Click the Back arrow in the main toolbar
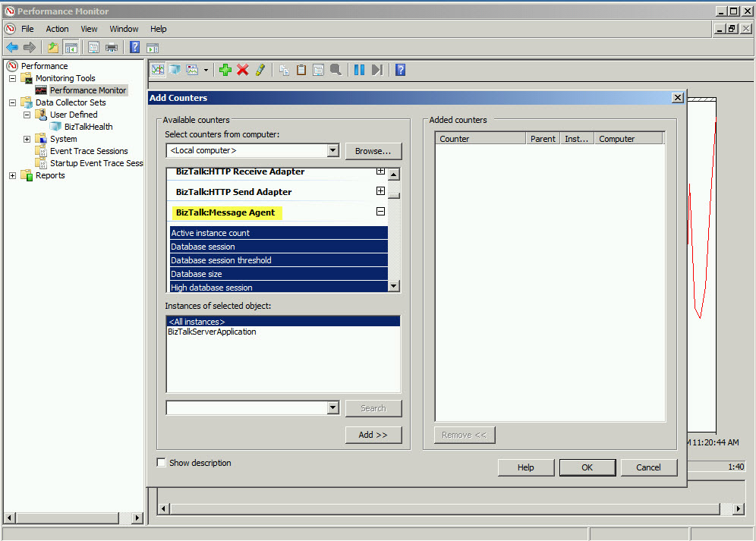Screen dimensions: 756x541 click(x=12, y=47)
